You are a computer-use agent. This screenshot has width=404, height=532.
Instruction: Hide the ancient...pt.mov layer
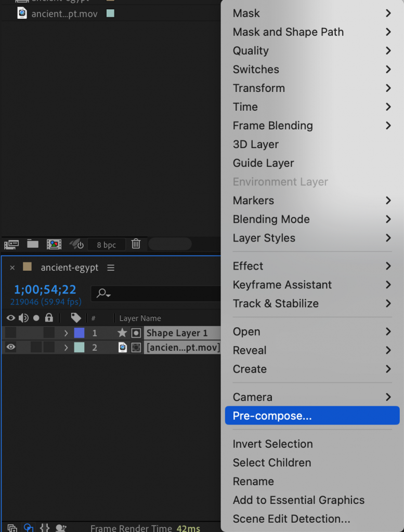click(x=10, y=347)
